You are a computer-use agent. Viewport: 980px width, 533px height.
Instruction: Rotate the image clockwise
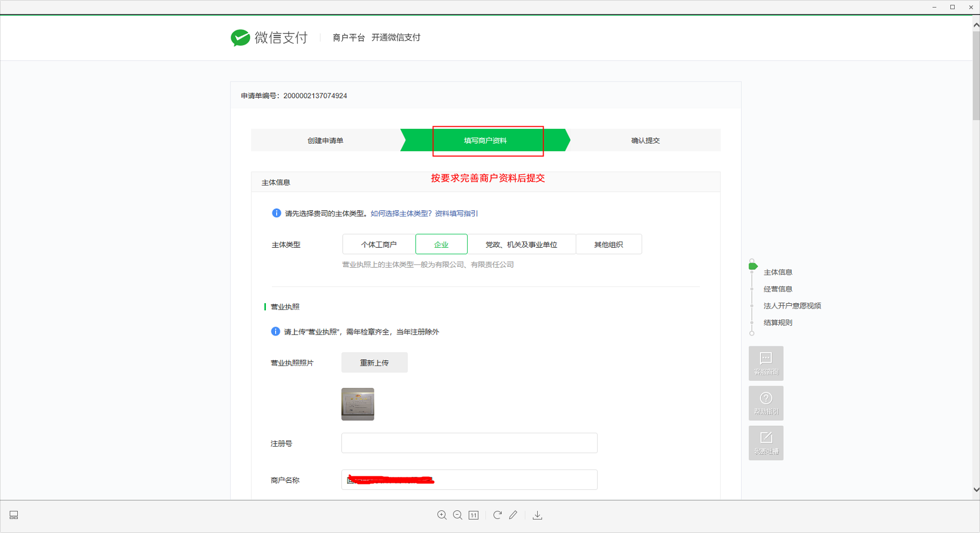click(497, 515)
